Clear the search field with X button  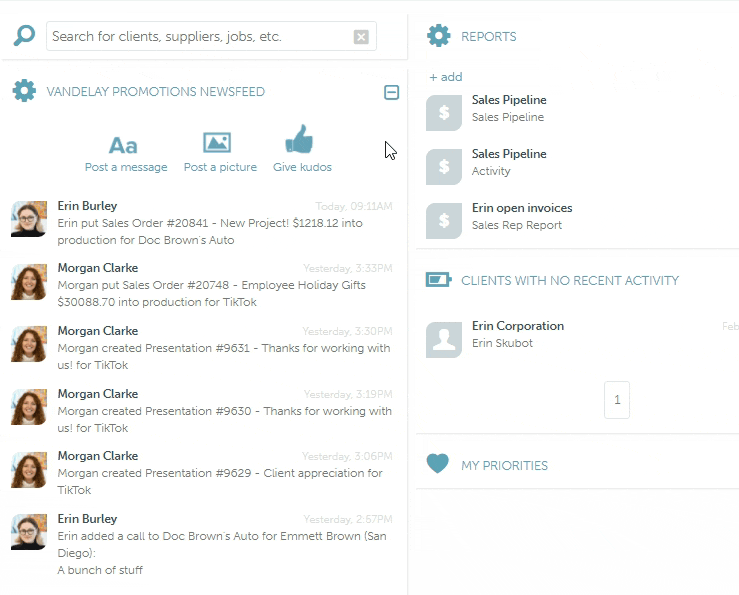[x=361, y=37]
